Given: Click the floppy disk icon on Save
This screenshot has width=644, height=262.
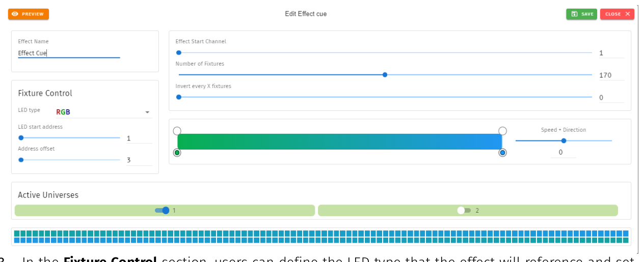Looking at the screenshot, I should click(x=574, y=14).
